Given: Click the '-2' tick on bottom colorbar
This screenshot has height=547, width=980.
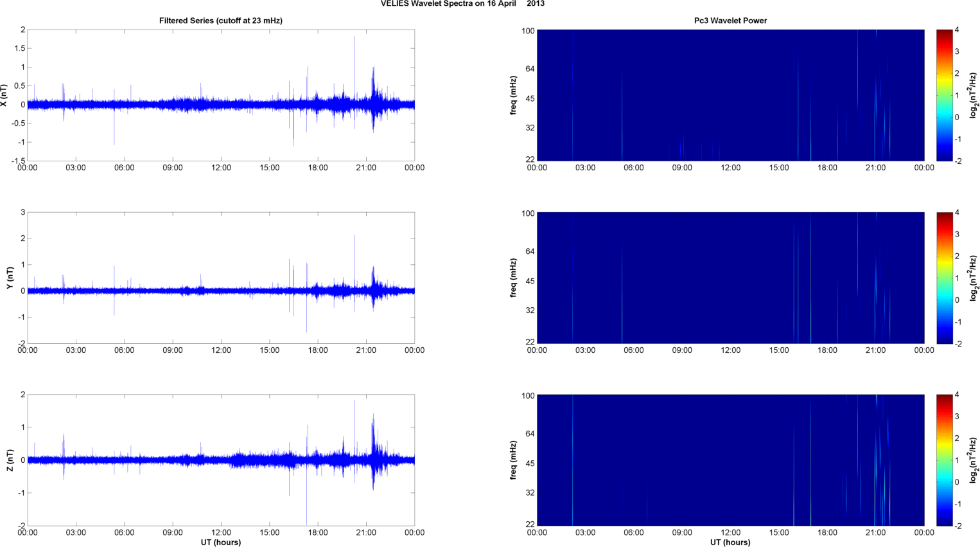Looking at the screenshot, I should coord(958,526).
